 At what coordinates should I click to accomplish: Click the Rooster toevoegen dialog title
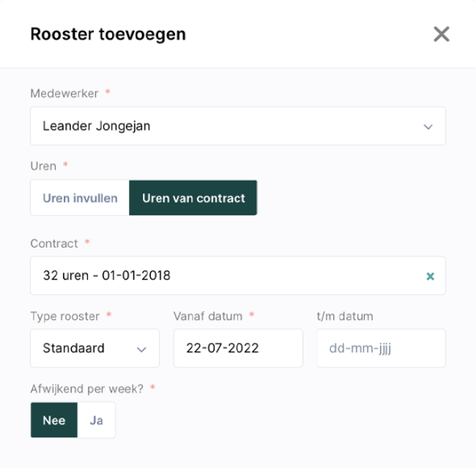point(108,34)
